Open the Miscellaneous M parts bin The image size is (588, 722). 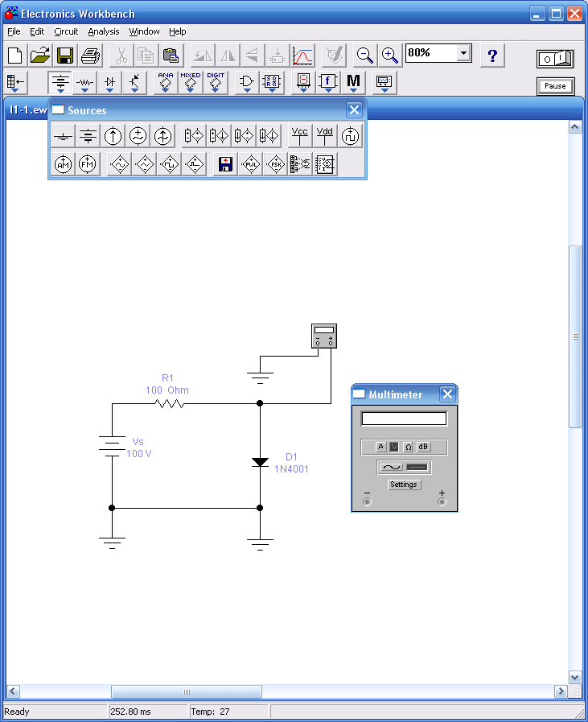(353, 82)
